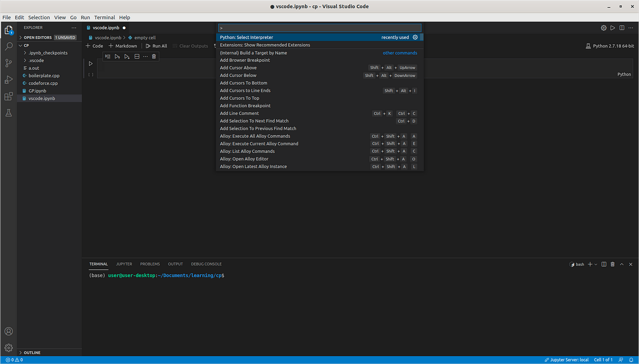Image resolution: width=639 pixels, height=364 pixels.
Task: Create a new terminal with plus
Action: [x=590, y=264]
